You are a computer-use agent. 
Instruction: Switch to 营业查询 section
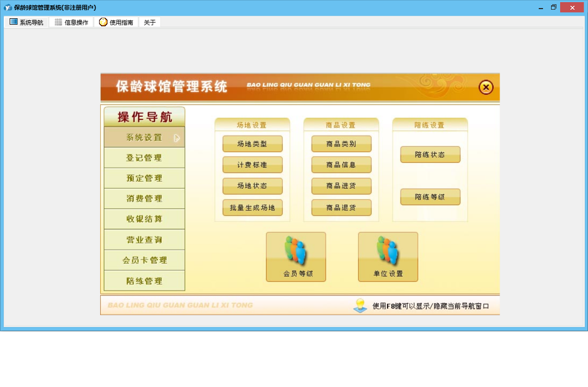(x=145, y=240)
